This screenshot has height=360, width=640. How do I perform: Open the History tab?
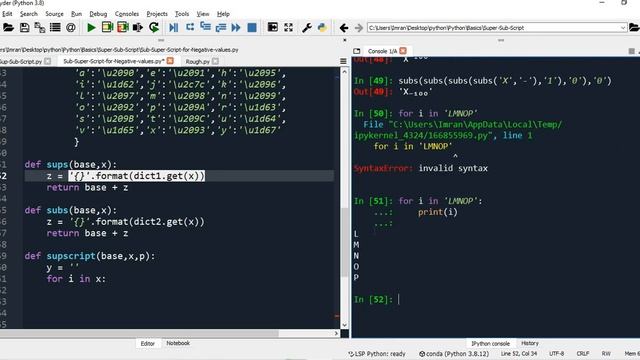click(530, 343)
